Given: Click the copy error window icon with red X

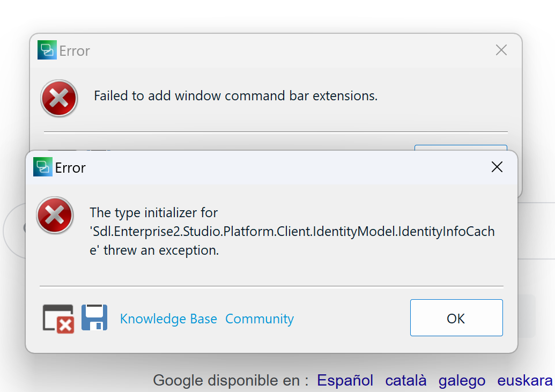Looking at the screenshot, I should tap(58, 319).
